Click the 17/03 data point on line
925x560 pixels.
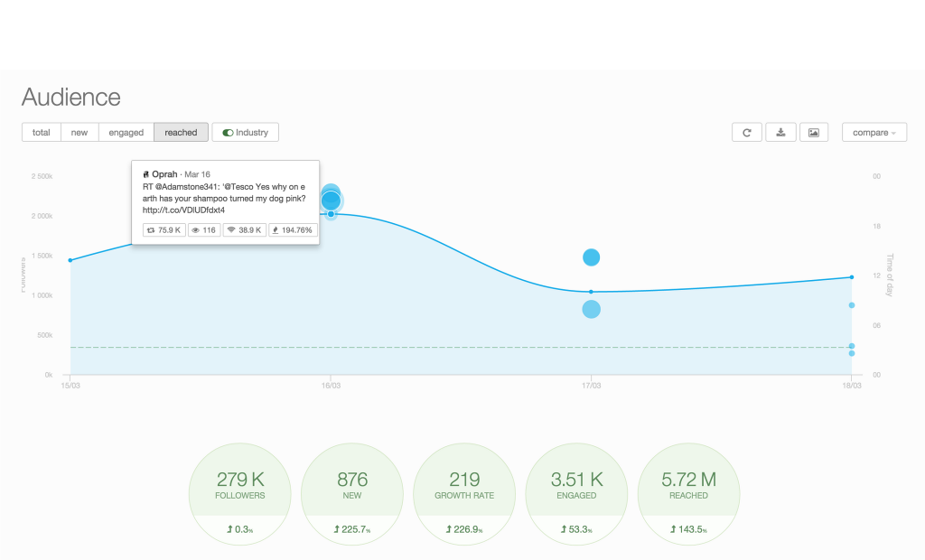[591, 292]
